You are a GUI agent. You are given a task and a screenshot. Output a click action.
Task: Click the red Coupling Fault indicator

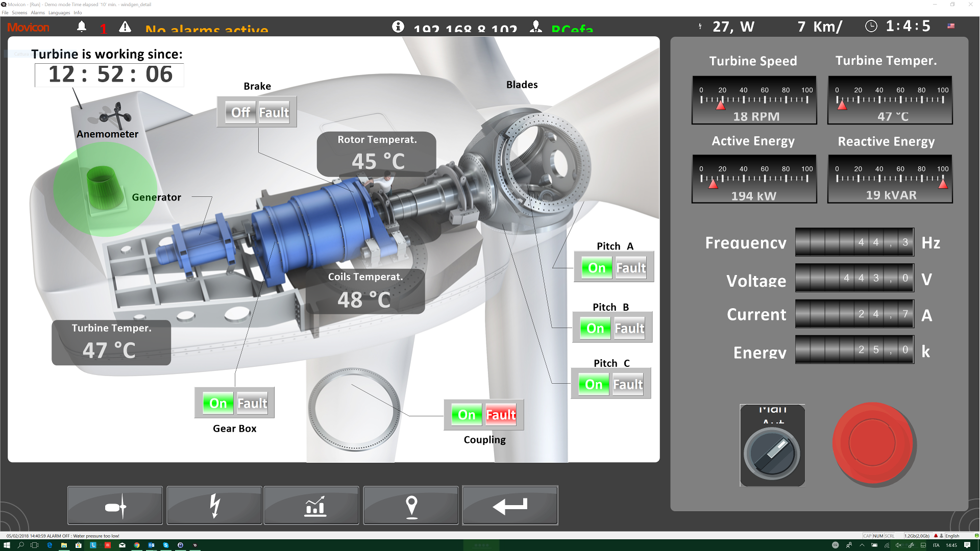coord(501,415)
